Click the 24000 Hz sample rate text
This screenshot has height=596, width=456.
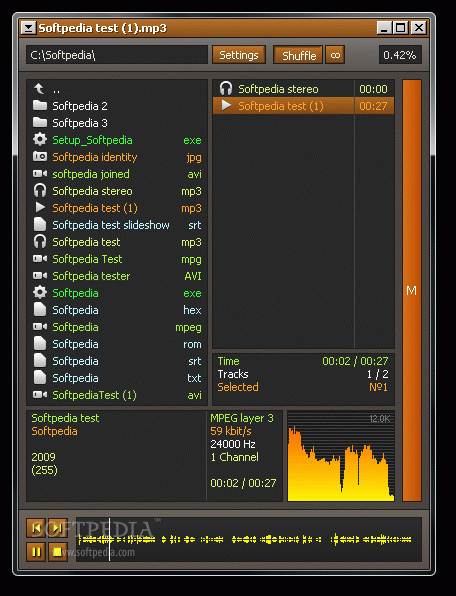233,444
